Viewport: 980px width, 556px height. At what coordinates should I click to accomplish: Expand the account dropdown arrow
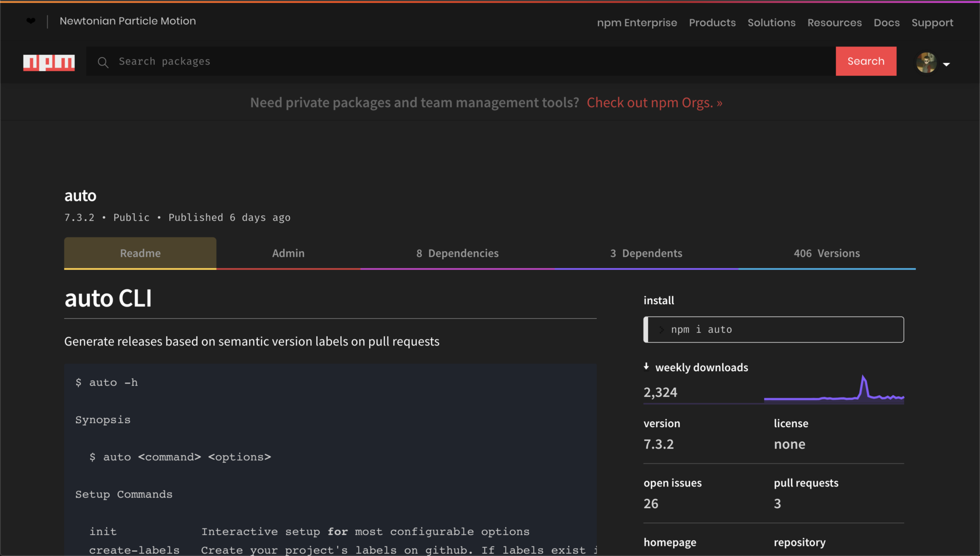pyautogui.click(x=946, y=64)
